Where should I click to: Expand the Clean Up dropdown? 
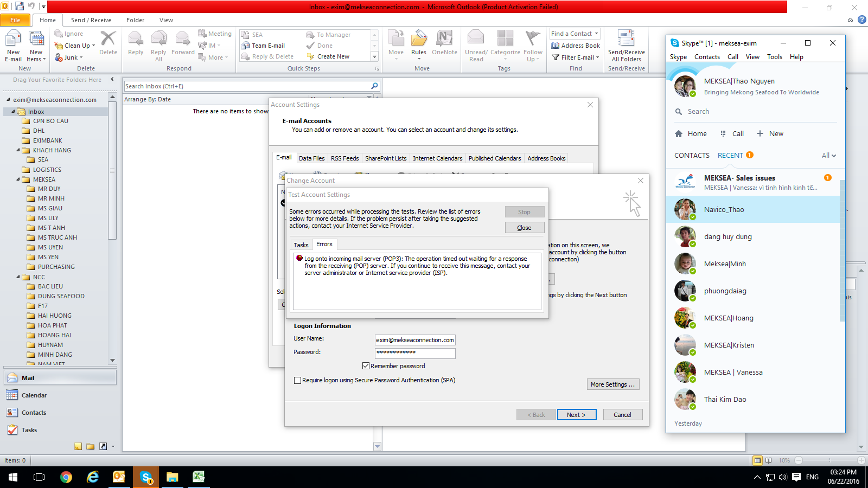[x=93, y=46]
